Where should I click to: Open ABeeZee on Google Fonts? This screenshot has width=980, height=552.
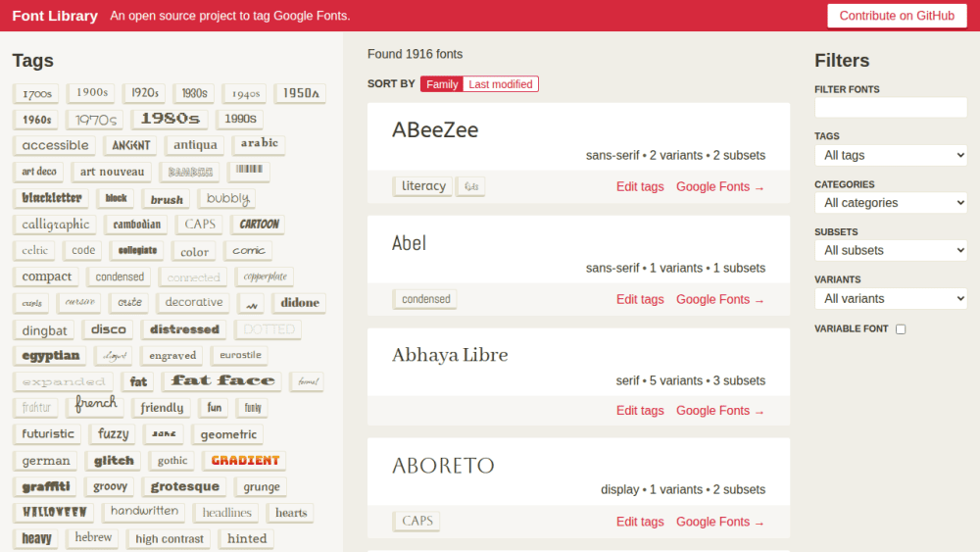pyautogui.click(x=720, y=187)
